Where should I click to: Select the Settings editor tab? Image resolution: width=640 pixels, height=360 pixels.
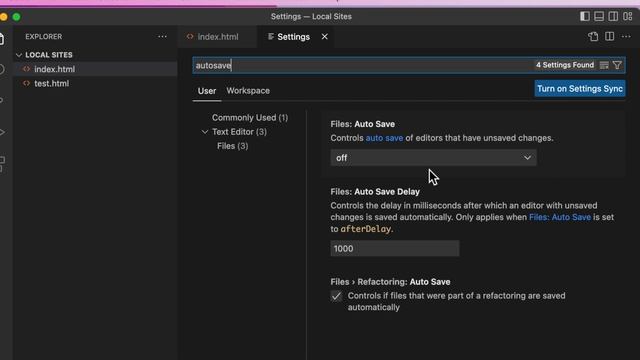[x=293, y=37]
